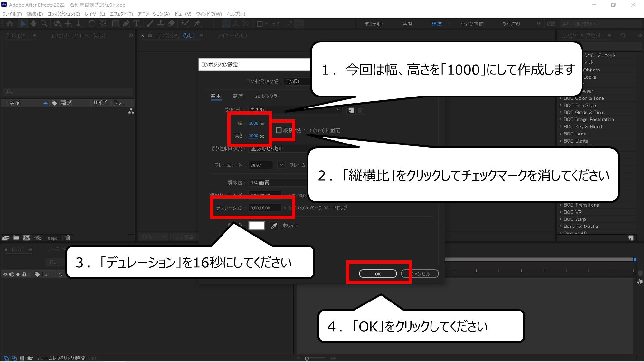Select the Pan Behind anchor point tool
Viewport: 644px width, 362px height.
(102, 23)
